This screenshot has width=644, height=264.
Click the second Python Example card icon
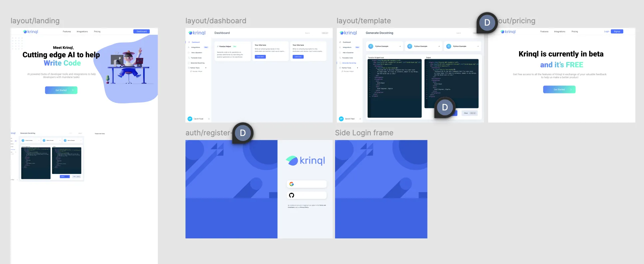[x=410, y=46]
